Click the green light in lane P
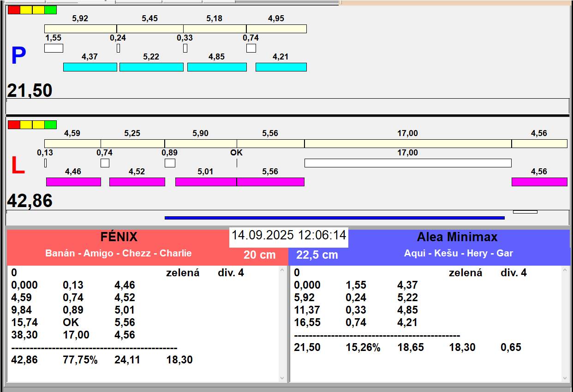This screenshot has width=573, height=392. (51, 10)
